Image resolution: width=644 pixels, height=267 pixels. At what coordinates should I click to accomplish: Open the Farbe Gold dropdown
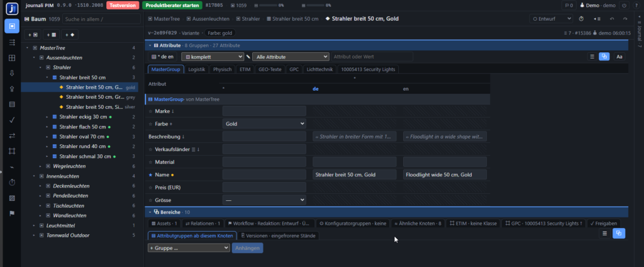[x=264, y=123]
